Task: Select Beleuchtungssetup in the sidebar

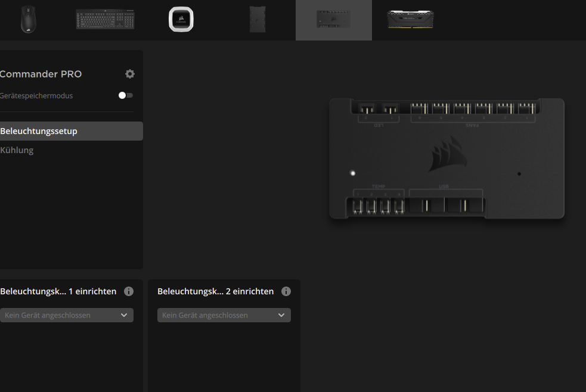Action: (x=72, y=131)
